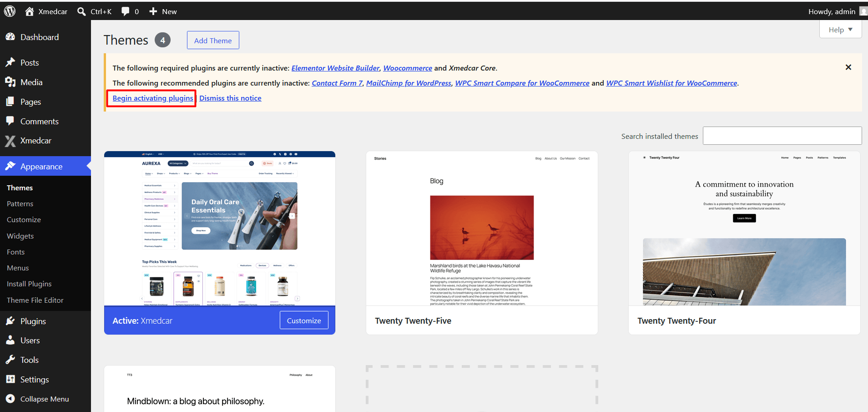Click the Customize button on Xmedcar theme
This screenshot has width=868, height=412.
[x=304, y=320]
